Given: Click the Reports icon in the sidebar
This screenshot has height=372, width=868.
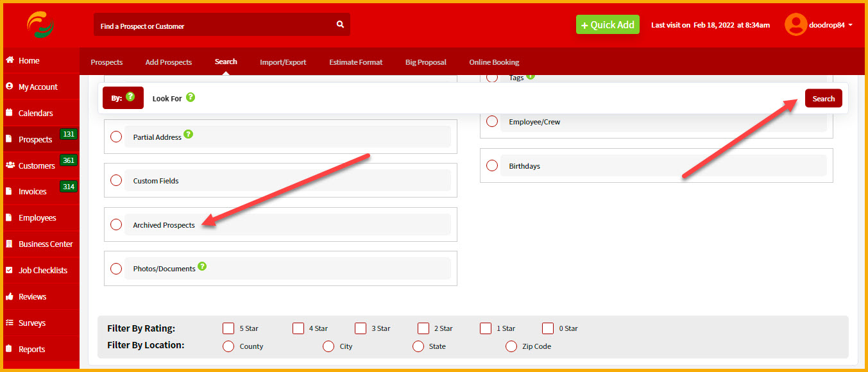Looking at the screenshot, I should tap(9, 349).
